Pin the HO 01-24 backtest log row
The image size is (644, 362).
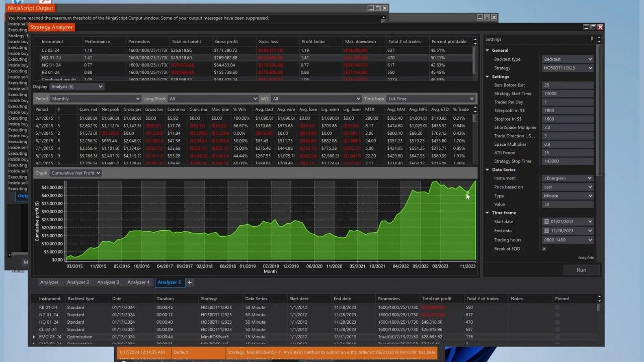(x=557, y=322)
